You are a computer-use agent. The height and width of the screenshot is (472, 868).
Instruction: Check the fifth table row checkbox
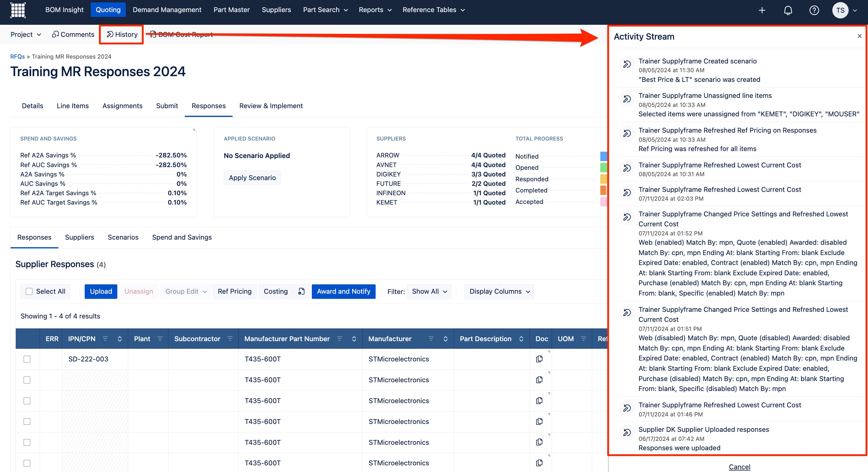(x=27, y=442)
